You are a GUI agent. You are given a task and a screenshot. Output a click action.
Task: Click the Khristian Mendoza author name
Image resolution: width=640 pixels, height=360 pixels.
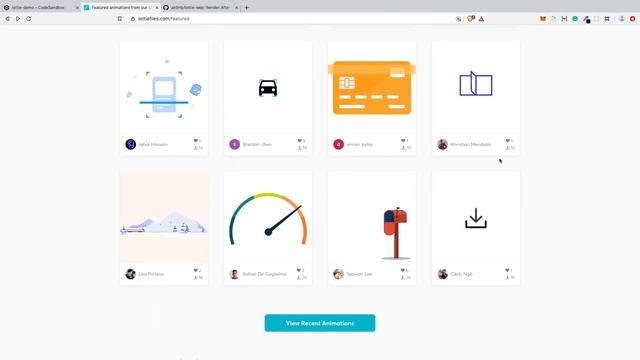pyautogui.click(x=471, y=144)
